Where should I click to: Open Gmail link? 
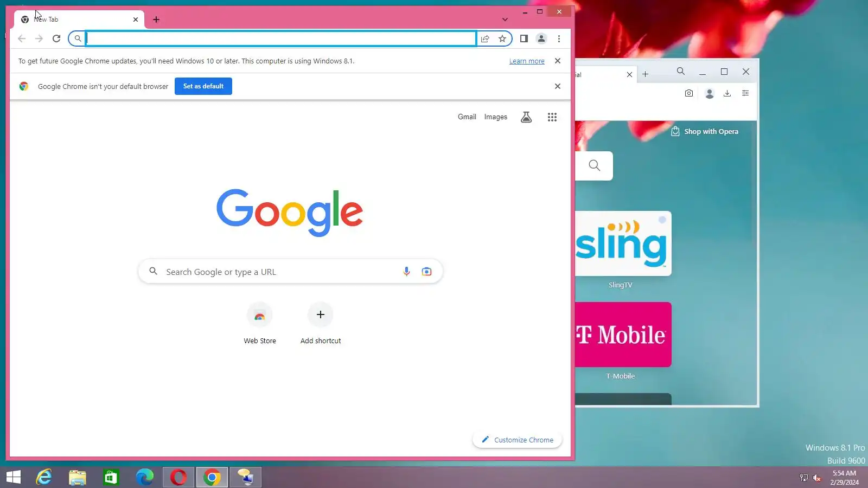(467, 117)
